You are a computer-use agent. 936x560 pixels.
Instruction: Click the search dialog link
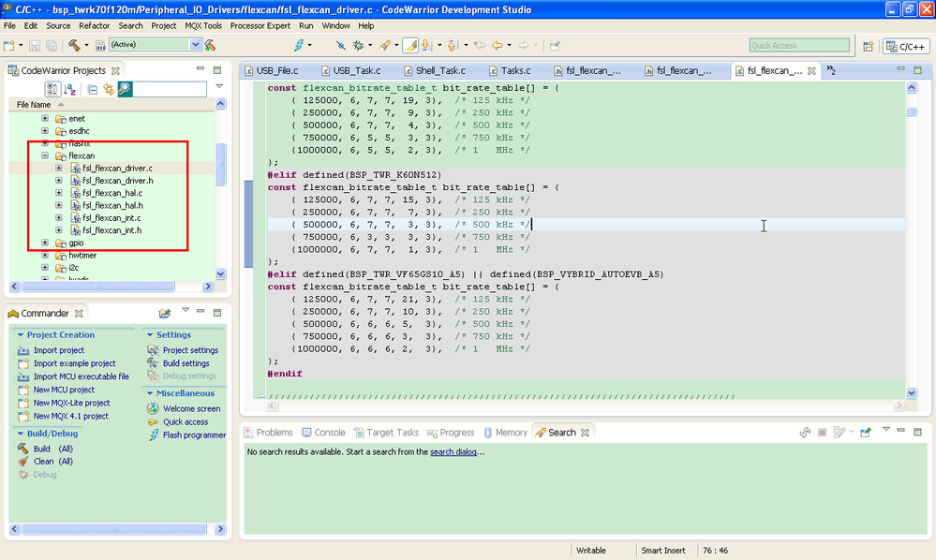click(454, 452)
